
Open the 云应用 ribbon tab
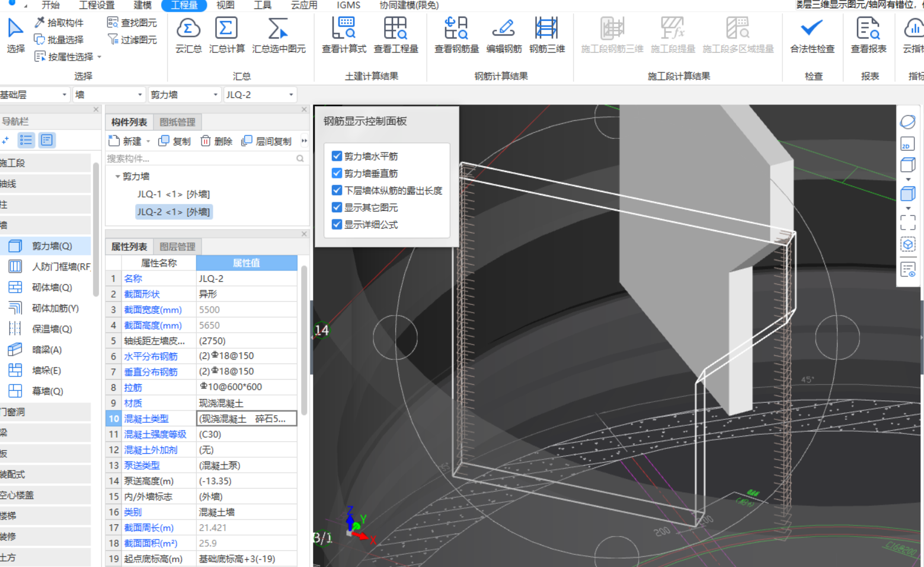coord(304,5)
